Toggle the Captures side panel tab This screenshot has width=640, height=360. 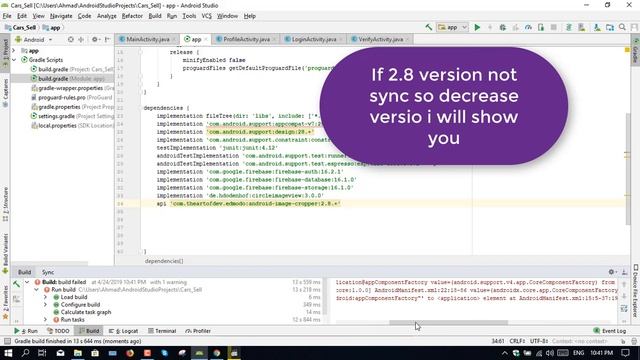point(5,93)
